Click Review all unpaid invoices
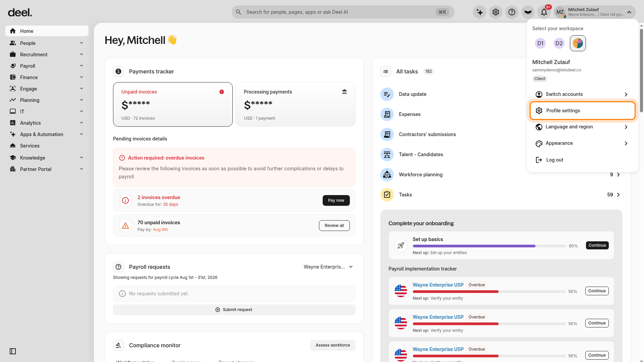 tap(334, 226)
